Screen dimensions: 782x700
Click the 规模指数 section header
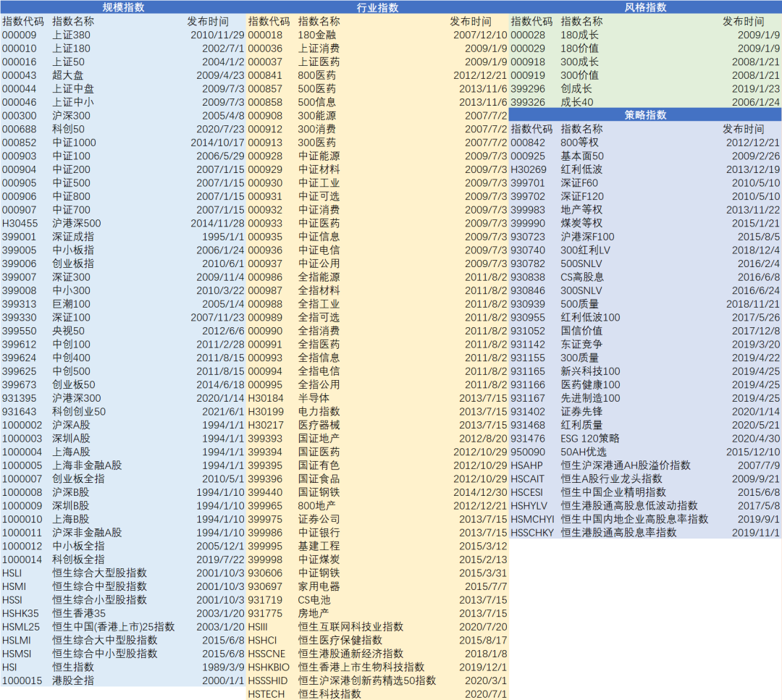point(123,7)
